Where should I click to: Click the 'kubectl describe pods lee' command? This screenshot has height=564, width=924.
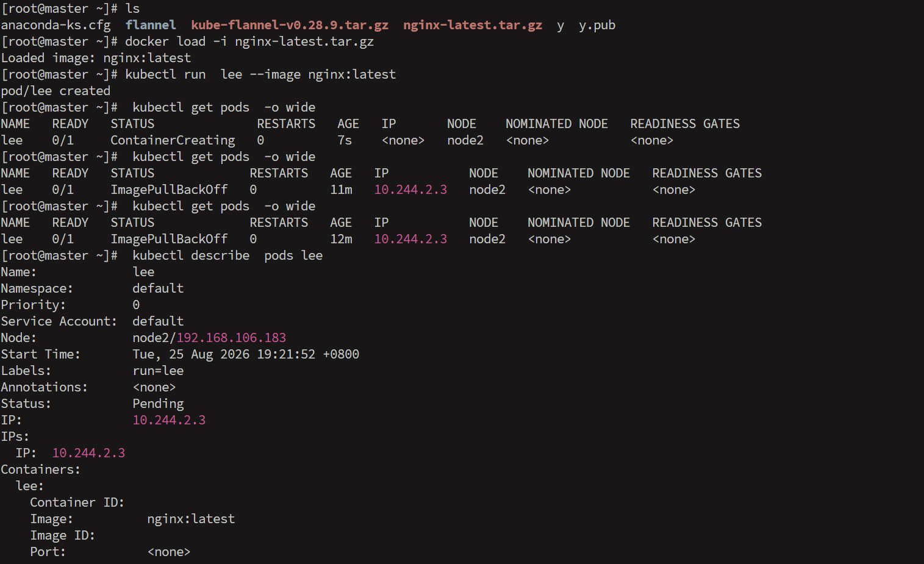coord(227,255)
